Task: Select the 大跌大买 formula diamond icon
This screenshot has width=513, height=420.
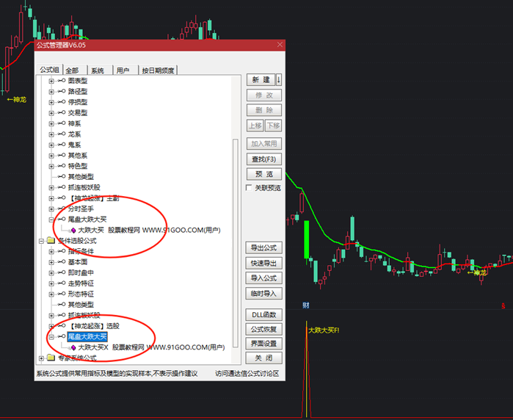Action: [x=73, y=230]
